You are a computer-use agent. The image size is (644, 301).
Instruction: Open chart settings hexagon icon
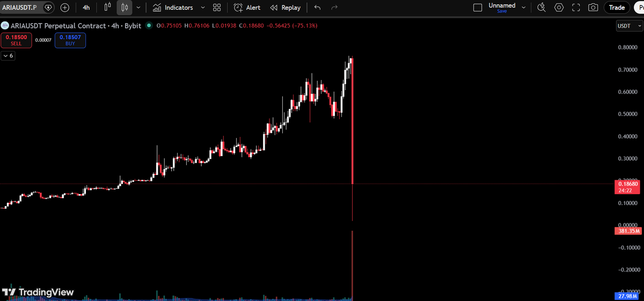pos(559,8)
